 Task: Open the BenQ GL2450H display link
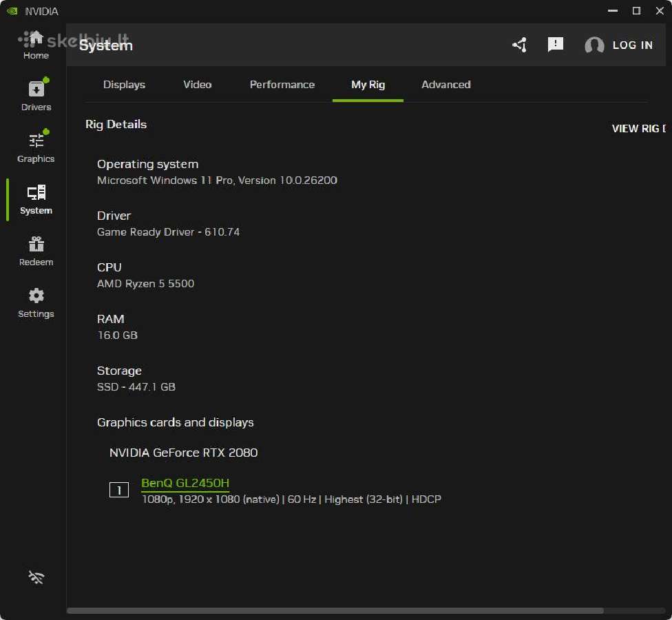pyautogui.click(x=185, y=483)
